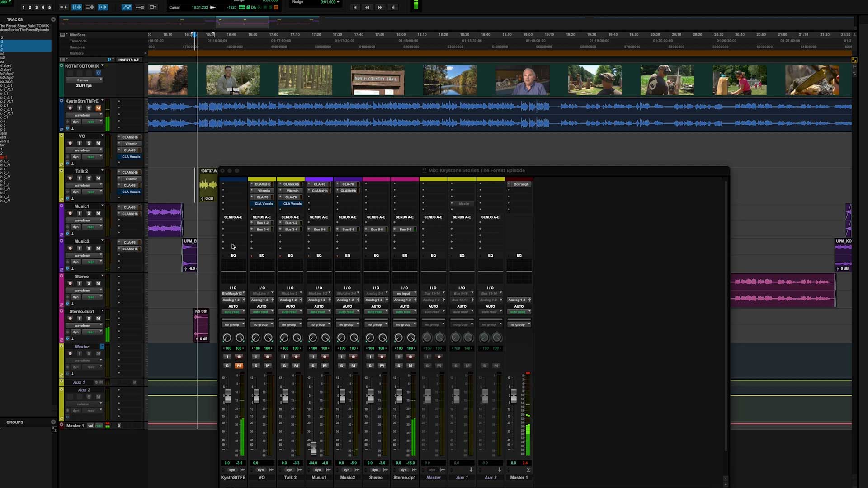Open auto read selector on VO mixer strip
The height and width of the screenshot is (488, 868).
coord(262,312)
